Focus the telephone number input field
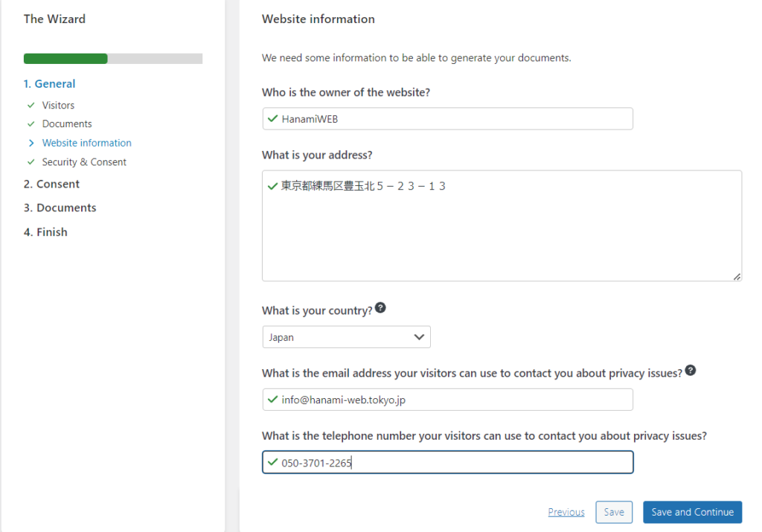 pyautogui.click(x=461, y=463)
